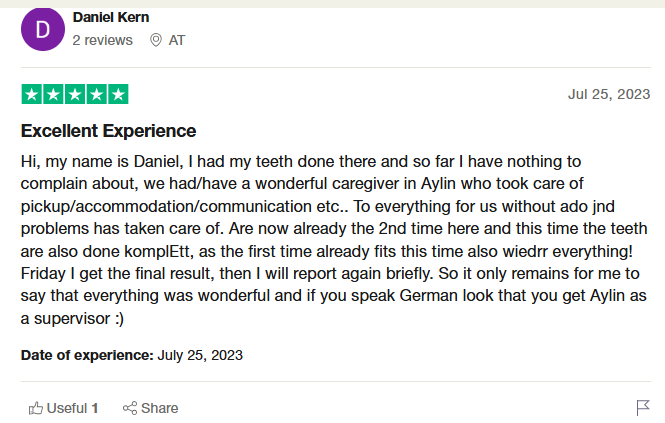Open the "Excellent Experience" review title

[109, 131]
